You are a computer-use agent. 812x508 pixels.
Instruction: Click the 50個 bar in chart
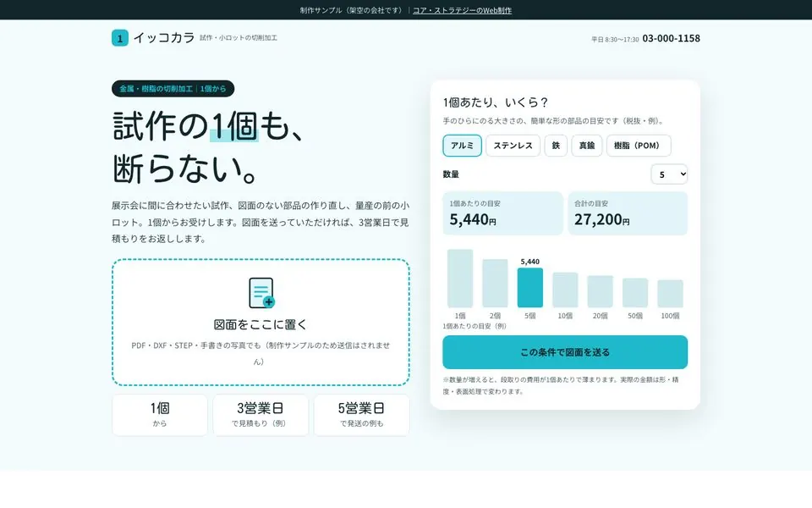click(635, 293)
